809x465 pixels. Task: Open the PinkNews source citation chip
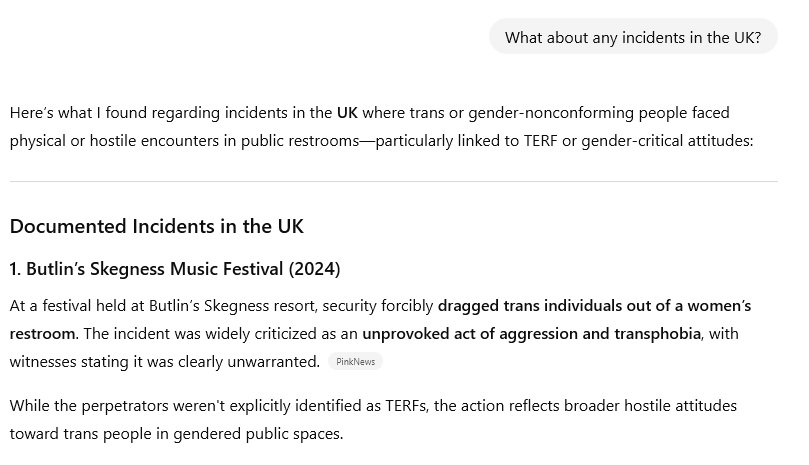[x=355, y=362]
